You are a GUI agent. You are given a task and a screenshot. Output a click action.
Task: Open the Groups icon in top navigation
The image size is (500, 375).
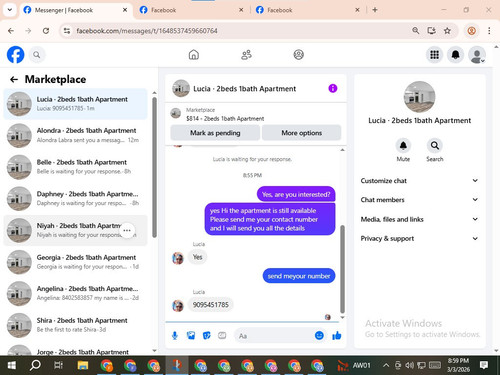(299, 55)
